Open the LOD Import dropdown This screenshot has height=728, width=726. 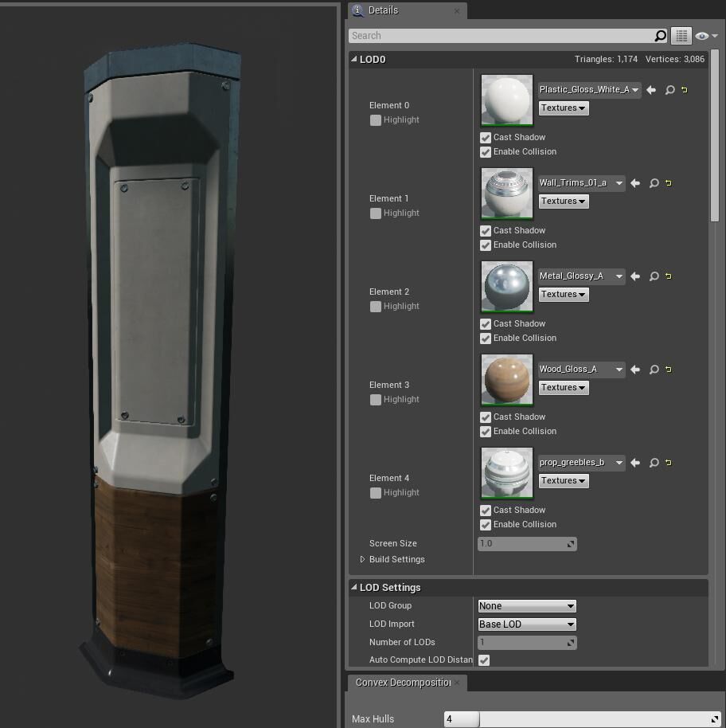click(x=526, y=624)
